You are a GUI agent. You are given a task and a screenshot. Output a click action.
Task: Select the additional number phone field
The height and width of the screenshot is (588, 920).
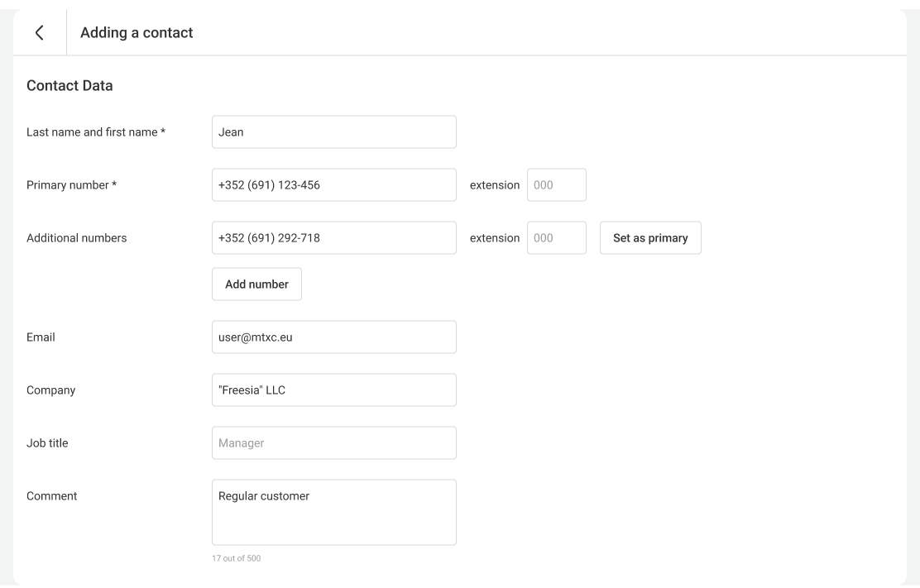click(x=333, y=238)
